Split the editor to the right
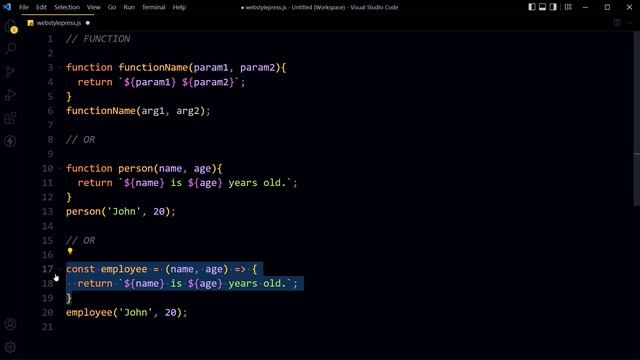The image size is (640, 360). tap(617, 22)
